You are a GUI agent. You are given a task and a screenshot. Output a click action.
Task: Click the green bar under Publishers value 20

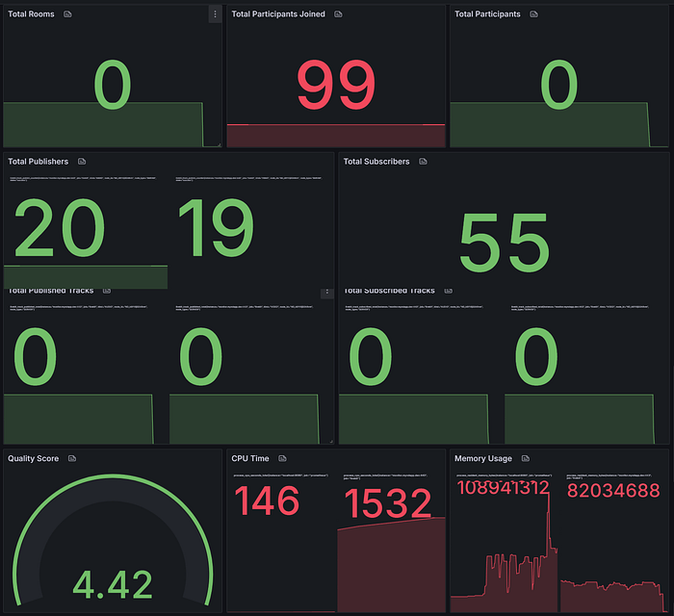point(86,277)
